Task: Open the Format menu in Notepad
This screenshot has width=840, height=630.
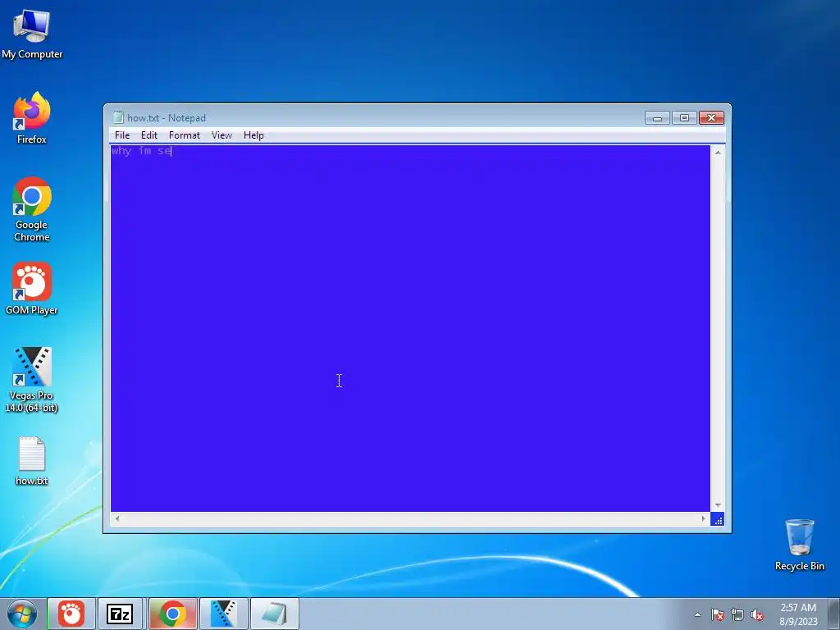Action: [x=185, y=135]
